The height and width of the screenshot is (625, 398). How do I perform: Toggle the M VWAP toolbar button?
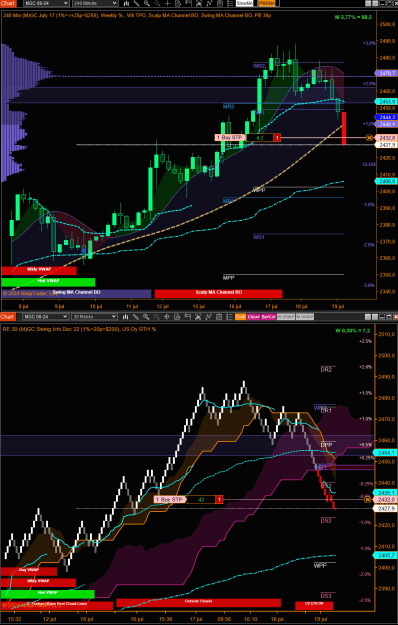[305, 317]
